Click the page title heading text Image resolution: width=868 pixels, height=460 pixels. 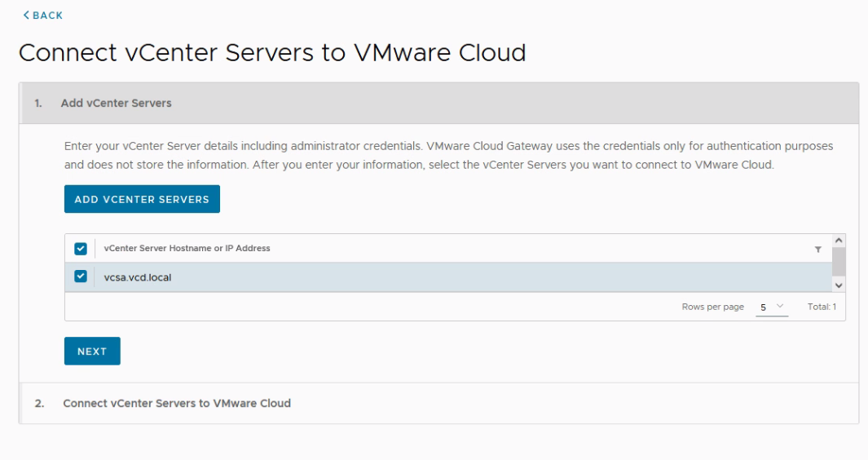point(272,53)
